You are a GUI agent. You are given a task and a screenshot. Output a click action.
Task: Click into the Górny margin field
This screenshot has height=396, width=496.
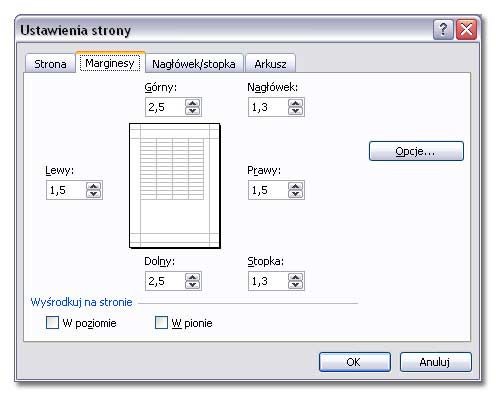(165, 107)
